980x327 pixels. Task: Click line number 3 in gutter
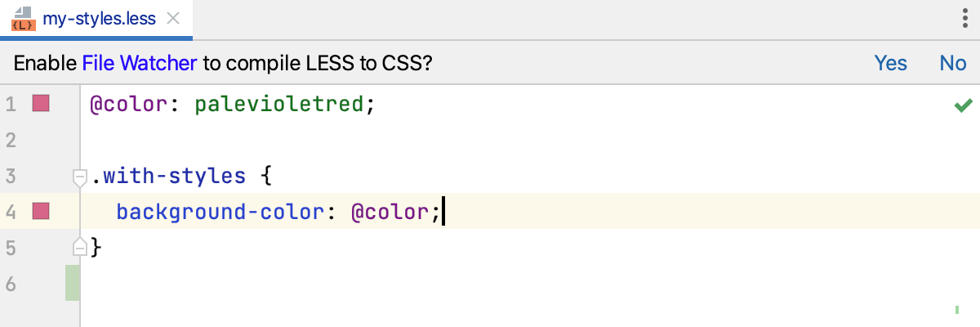(x=11, y=176)
